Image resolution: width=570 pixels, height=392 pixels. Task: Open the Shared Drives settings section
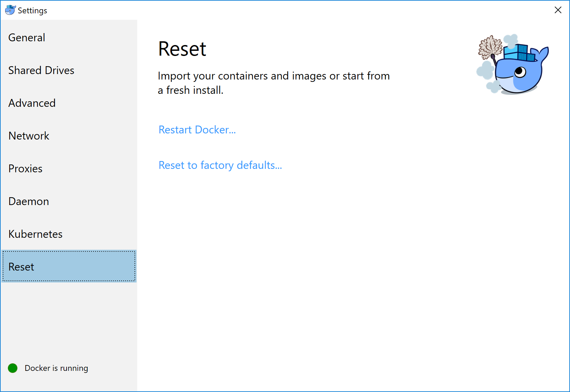pyautogui.click(x=41, y=70)
